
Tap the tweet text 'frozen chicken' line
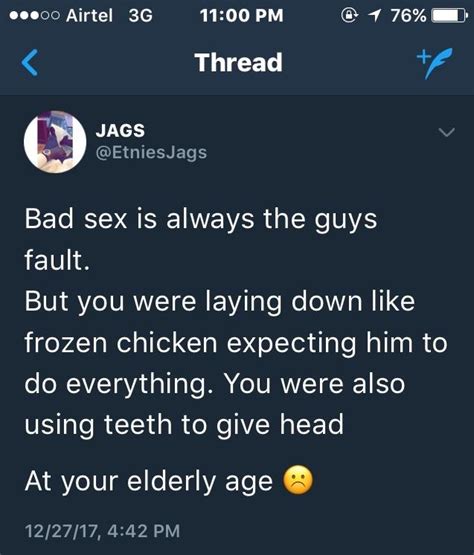236,343
